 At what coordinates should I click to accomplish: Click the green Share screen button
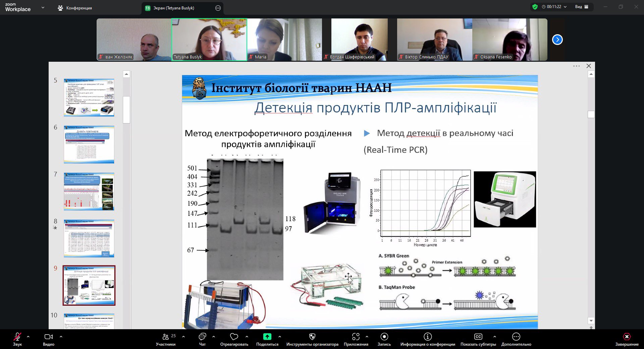pyautogui.click(x=267, y=337)
